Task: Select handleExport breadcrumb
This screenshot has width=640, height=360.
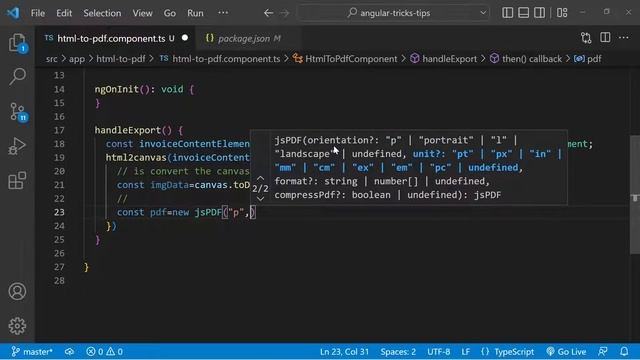Action: coord(444,59)
